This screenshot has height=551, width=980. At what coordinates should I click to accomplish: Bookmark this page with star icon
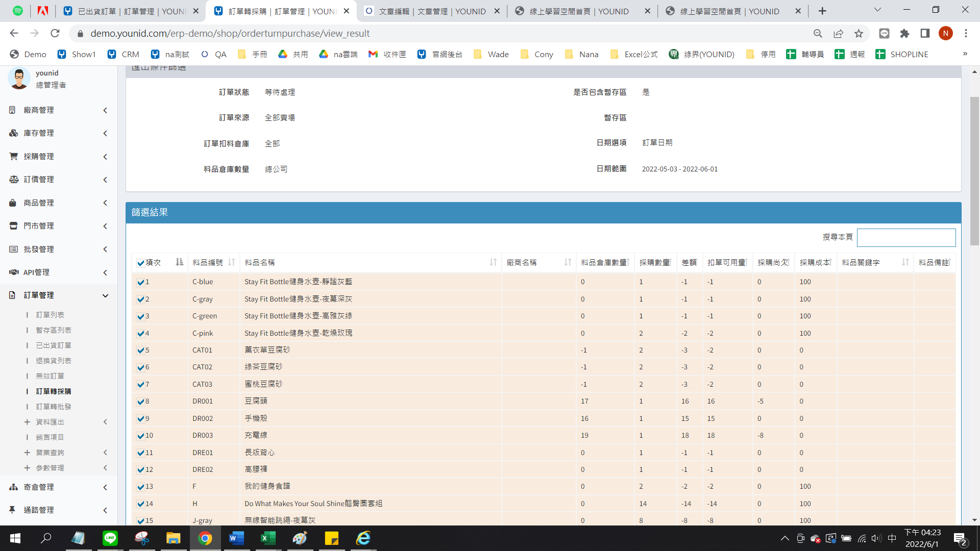tap(859, 34)
